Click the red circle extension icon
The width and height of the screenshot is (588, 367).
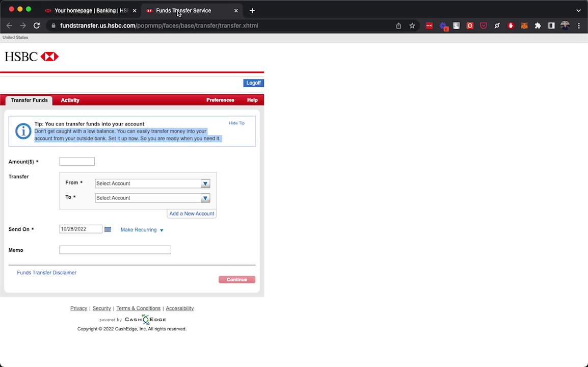coord(470,25)
